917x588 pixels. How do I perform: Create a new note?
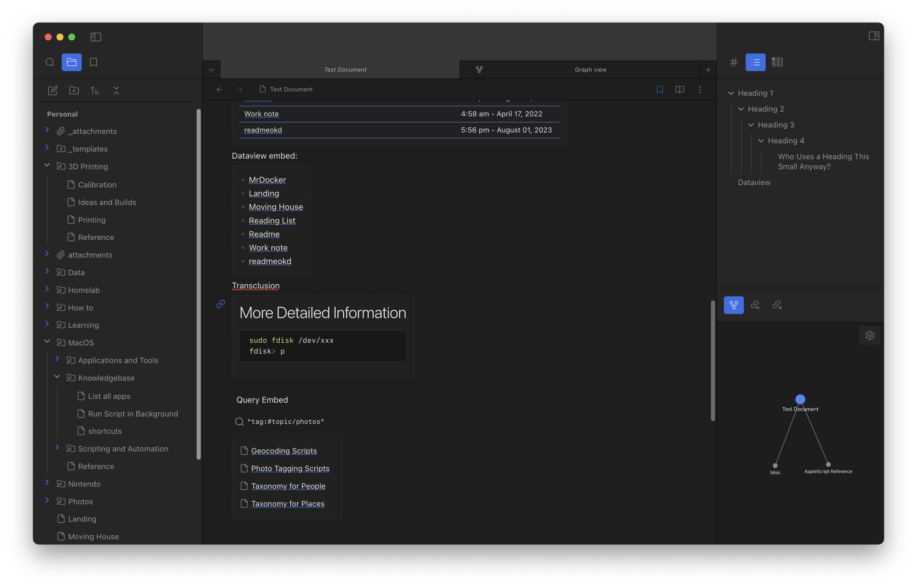(53, 90)
